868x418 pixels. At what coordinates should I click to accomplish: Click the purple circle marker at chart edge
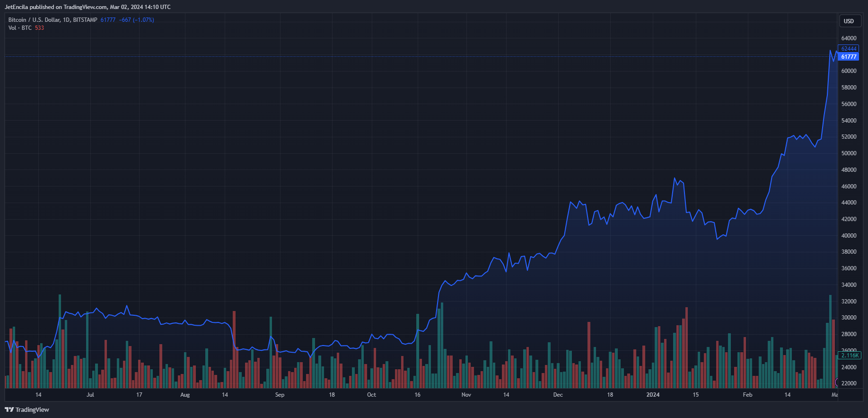(x=837, y=382)
